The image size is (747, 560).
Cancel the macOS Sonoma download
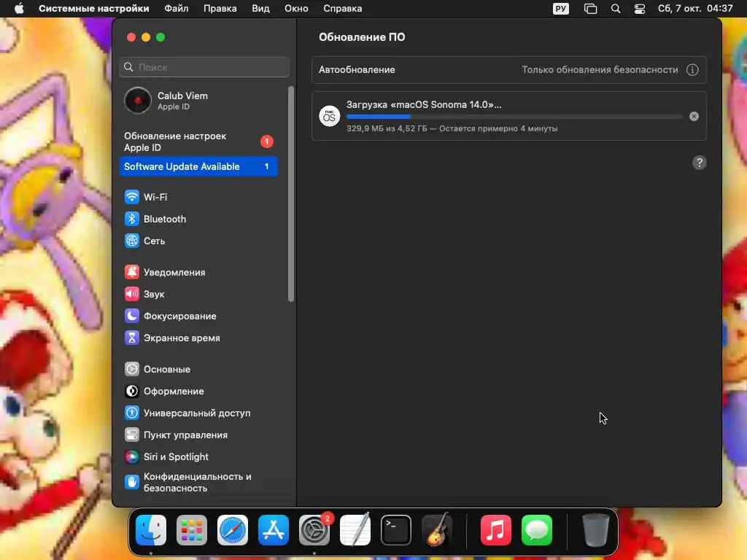(x=694, y=116)
